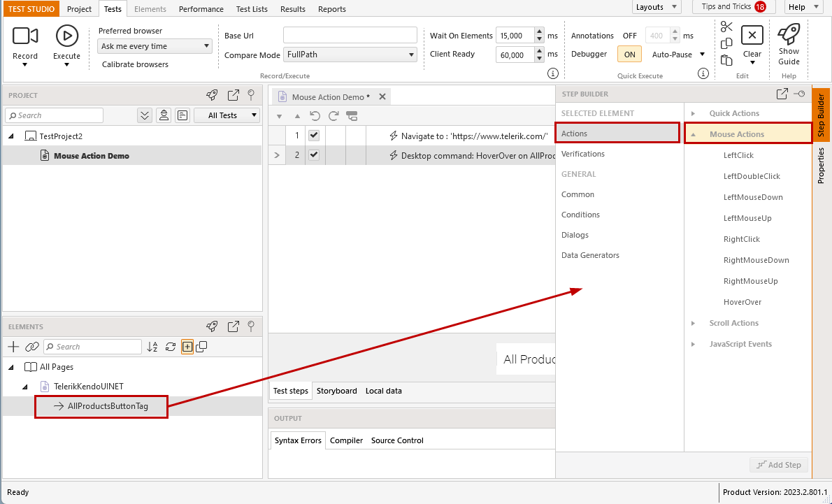Launch the rocket guide in the Project panel

click(x=213, y=95)
